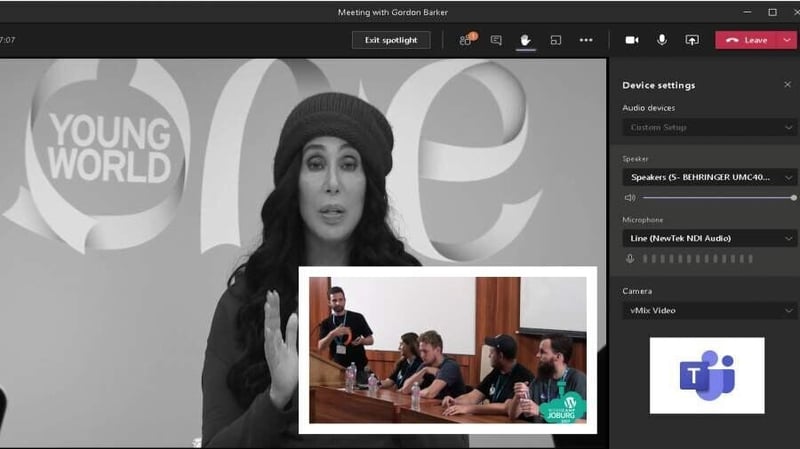Open the Speaker device dropdown
The height and width of the screenshot is (449, 800).
tap(709, 177)
